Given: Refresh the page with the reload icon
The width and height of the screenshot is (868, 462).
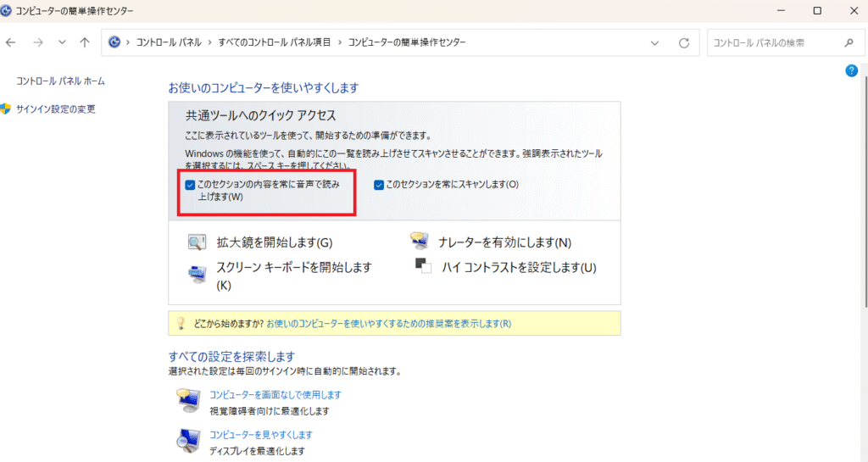Looking at the screenshot, I should click(684, 43).
